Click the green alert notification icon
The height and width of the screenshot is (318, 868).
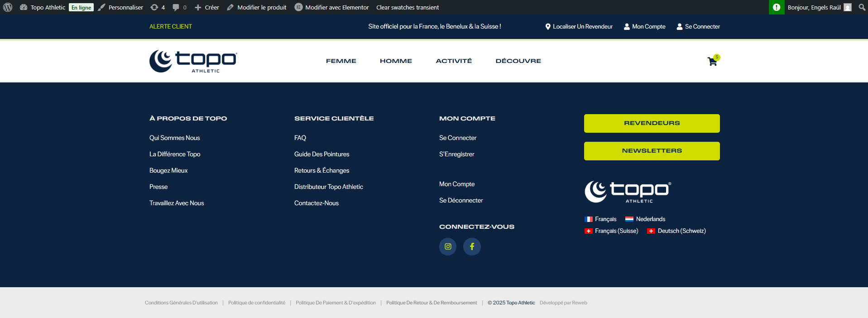pyautogui.click(x=777, y=7)
